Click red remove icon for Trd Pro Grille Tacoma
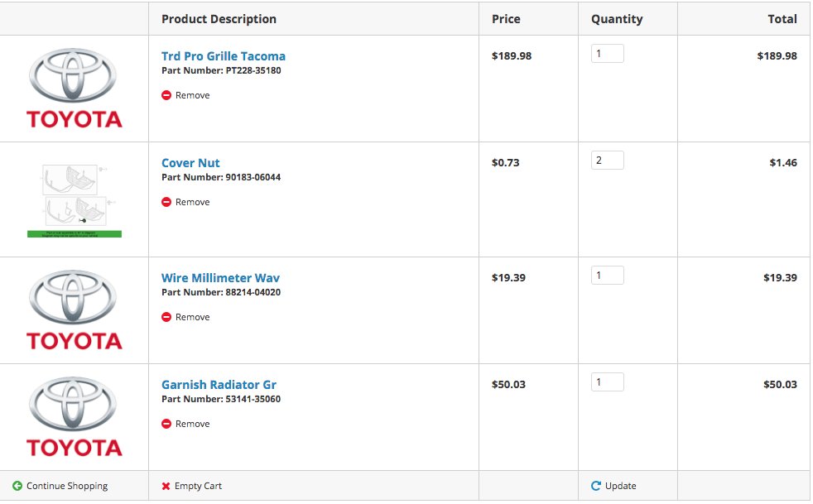 tap(166, 95)
